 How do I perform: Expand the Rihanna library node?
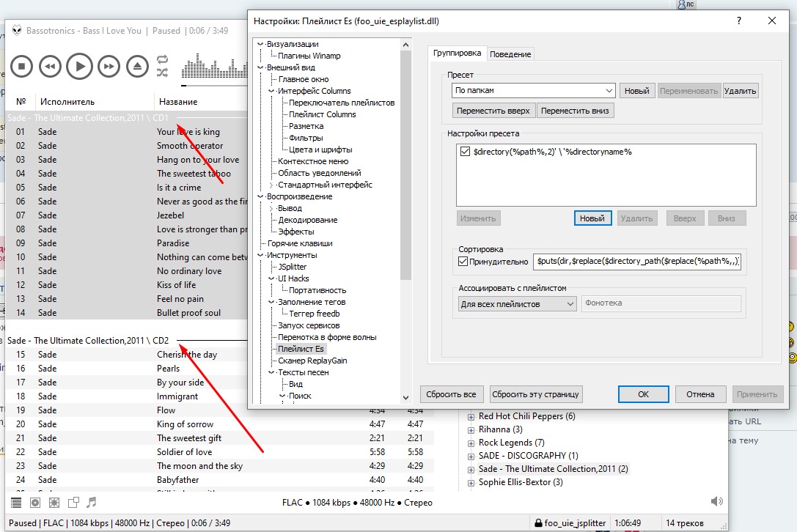(x=471, y=429)
